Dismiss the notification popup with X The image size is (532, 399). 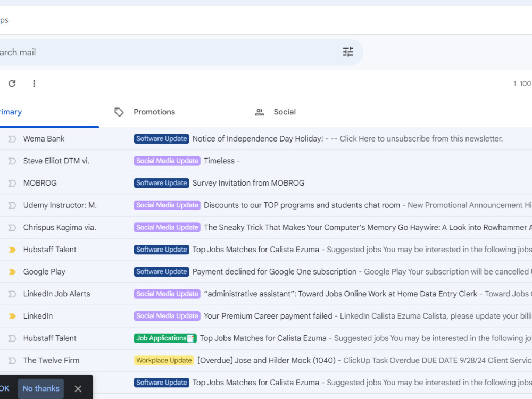78,389
